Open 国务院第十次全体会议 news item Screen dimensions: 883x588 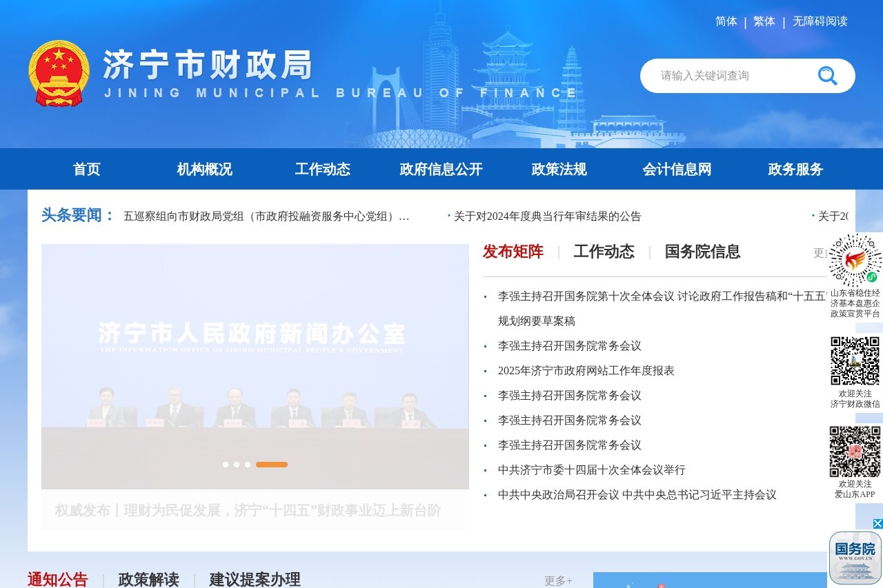663,309
